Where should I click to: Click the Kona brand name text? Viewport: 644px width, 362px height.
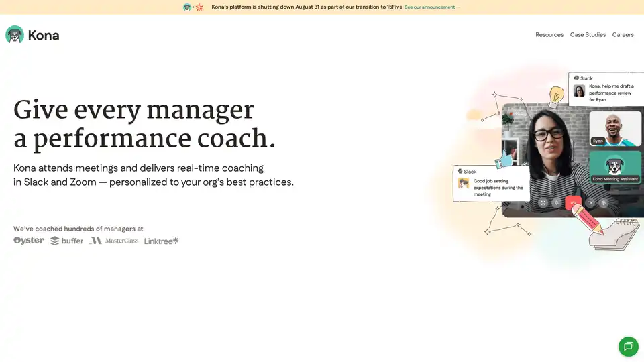pos(44,35)
